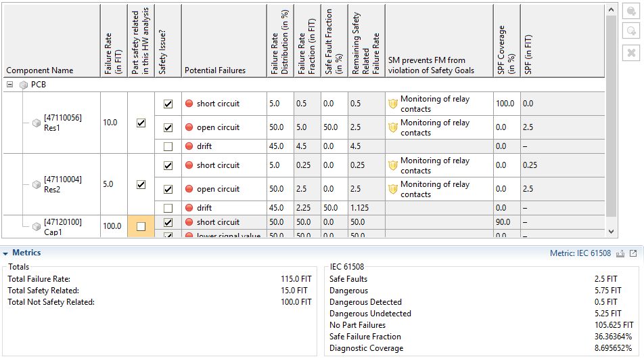Click the Cap1 component cube icon
Screen dimensions: 644x359
click(37, 226)
